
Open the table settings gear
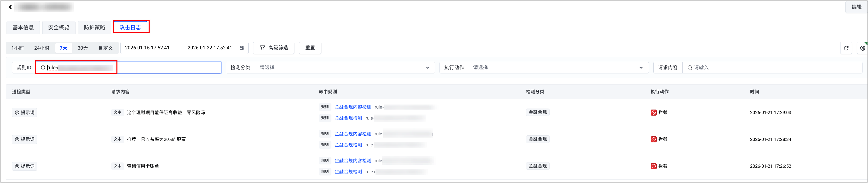(862, 48)
